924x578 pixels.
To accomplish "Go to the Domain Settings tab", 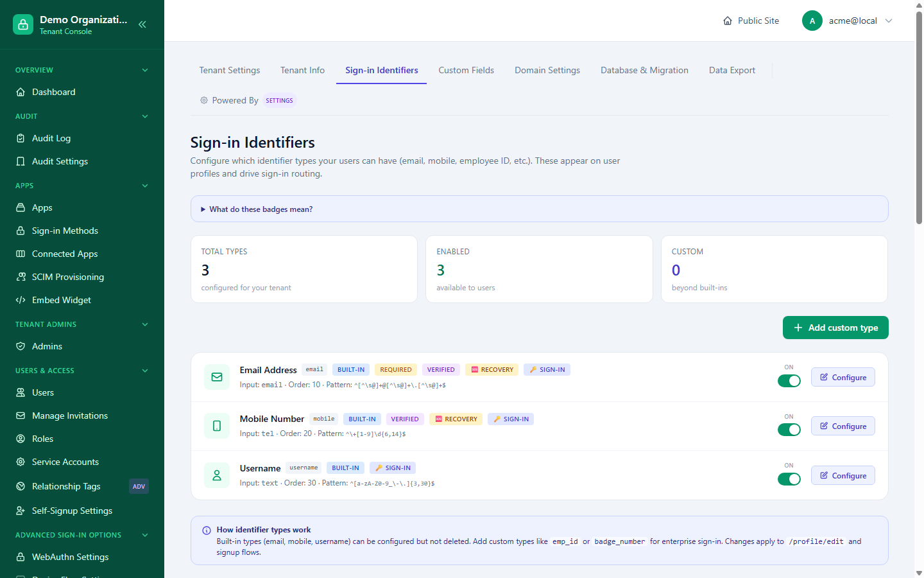I will [547, 70].
